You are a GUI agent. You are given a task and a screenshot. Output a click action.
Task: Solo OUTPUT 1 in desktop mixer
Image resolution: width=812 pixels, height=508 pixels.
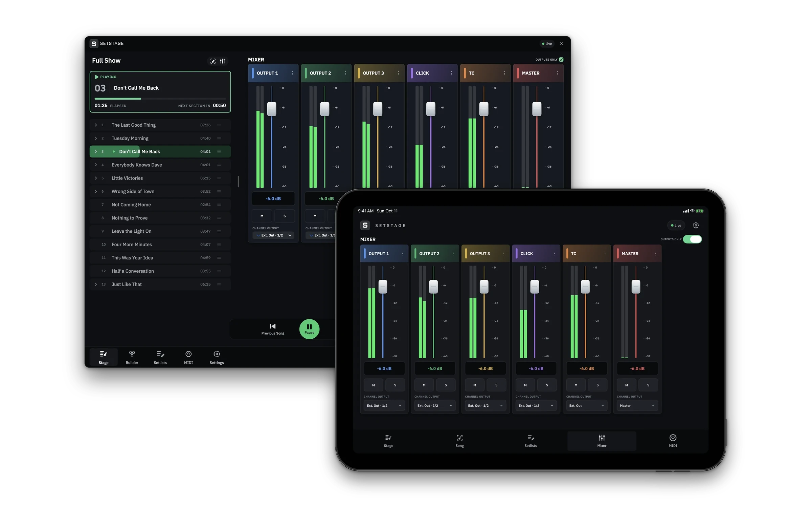[285, 216]
